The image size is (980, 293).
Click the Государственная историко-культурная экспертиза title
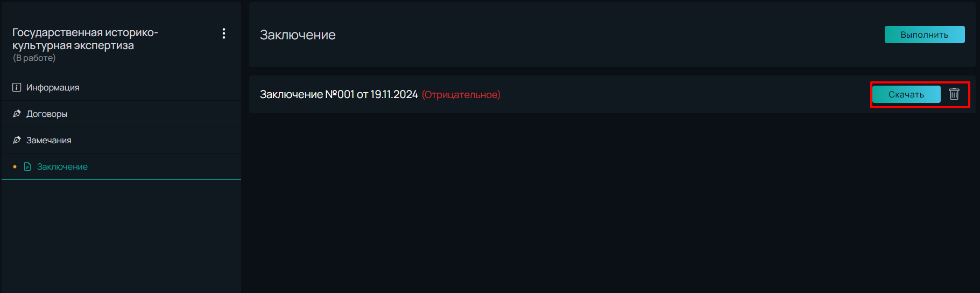click(x=85, y=39)
